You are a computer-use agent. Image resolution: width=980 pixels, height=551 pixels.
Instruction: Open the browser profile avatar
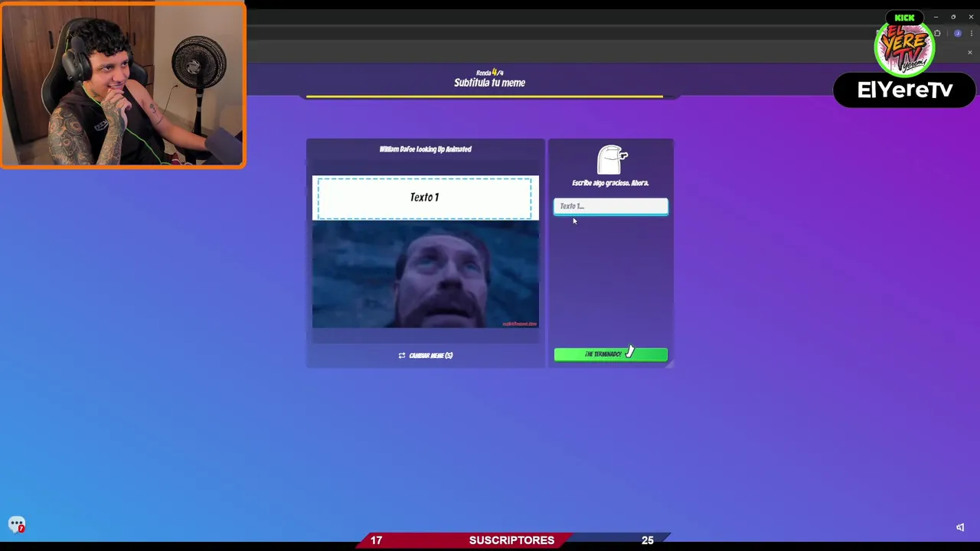[957, 34]
